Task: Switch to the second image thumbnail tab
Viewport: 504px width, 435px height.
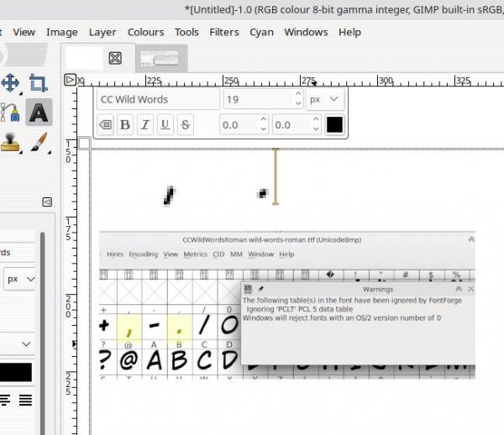Action: 161,59
